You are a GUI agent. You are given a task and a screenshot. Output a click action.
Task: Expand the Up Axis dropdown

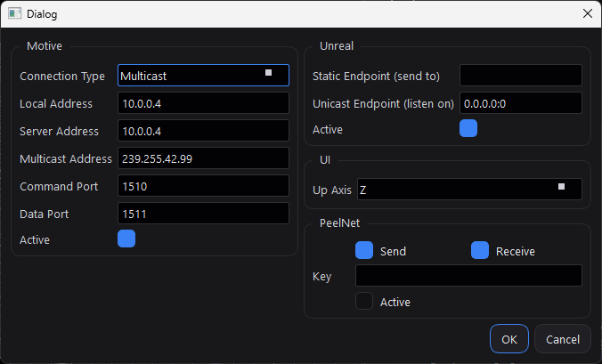(x=468, y=190)
